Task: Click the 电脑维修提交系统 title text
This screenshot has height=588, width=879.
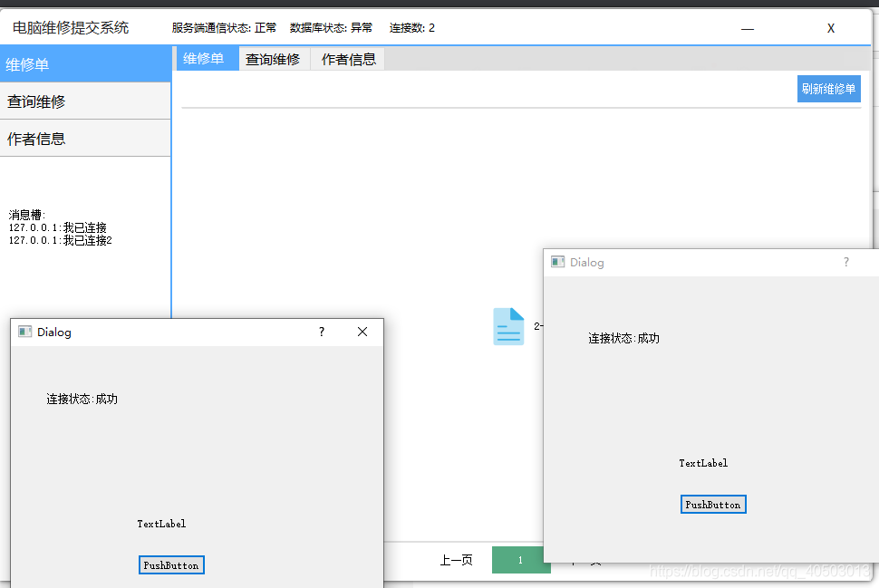Action: 71,27
